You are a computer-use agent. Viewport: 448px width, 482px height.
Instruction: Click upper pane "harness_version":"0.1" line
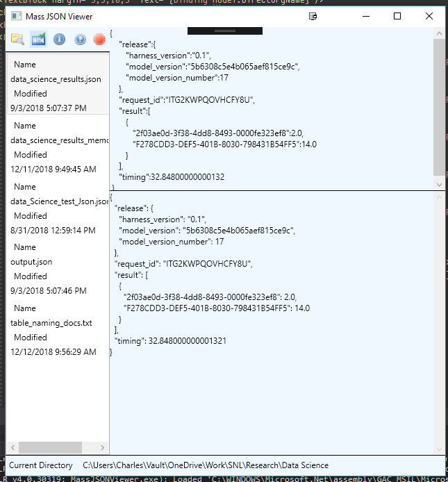pyautogui.click(x=168, y=56)
